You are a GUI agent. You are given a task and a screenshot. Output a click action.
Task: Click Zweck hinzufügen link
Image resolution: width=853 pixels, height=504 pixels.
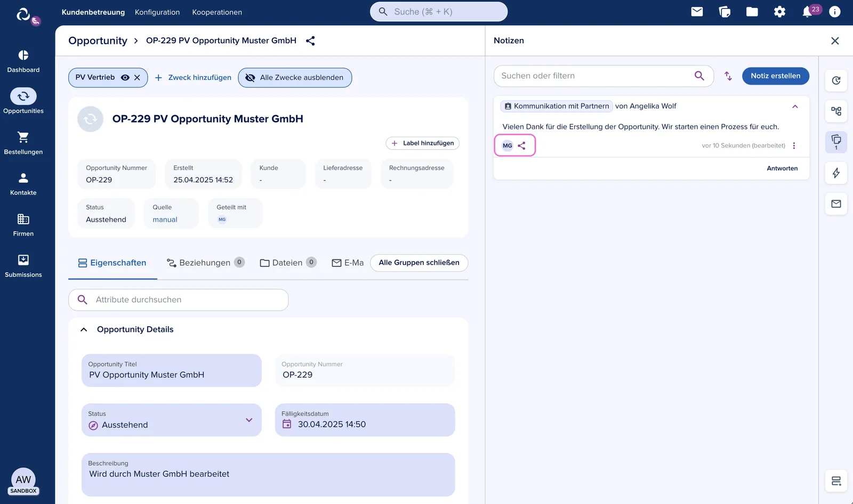pos(193,77)
